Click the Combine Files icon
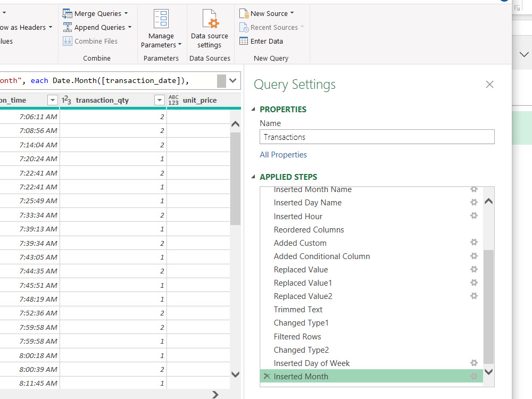Image resolution: width=532 pixels, height=399 pixels. 67,41
